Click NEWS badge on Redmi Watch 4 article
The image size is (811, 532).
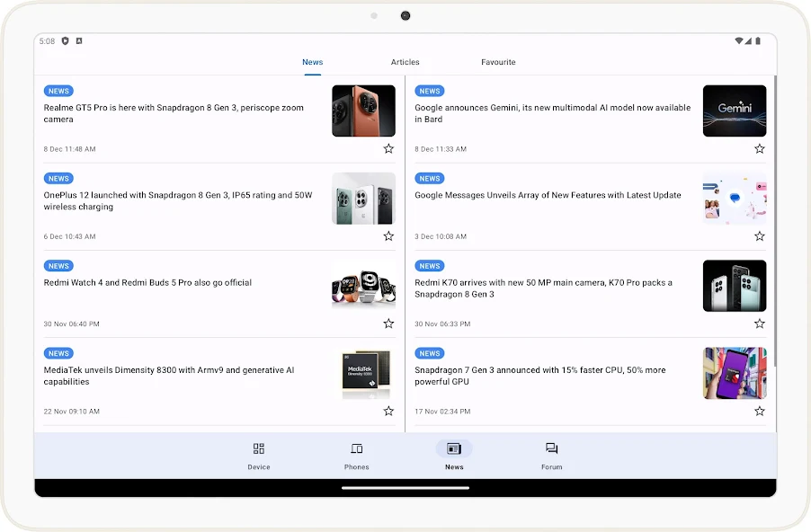point(58,266)
